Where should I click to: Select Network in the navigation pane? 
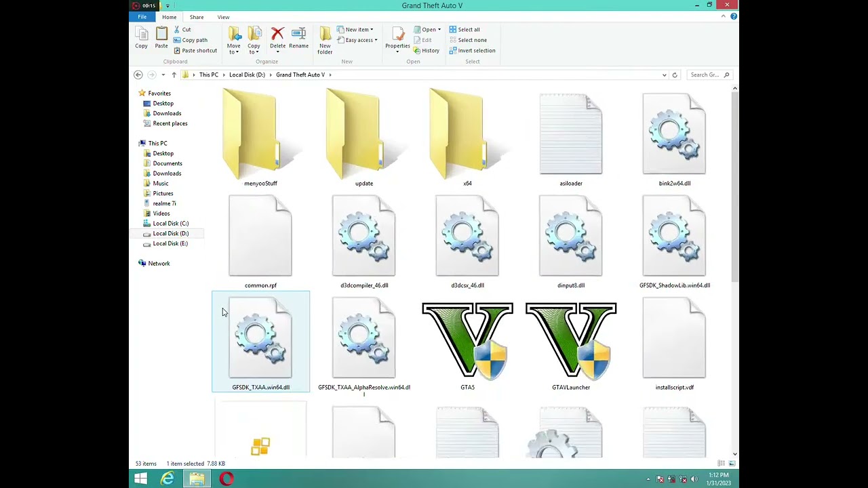159,264
